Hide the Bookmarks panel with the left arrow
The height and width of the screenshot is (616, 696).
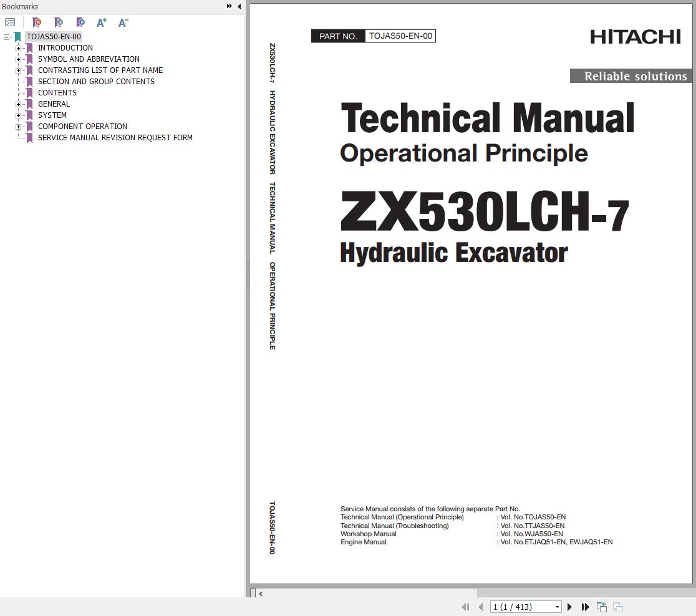point(239,6)
